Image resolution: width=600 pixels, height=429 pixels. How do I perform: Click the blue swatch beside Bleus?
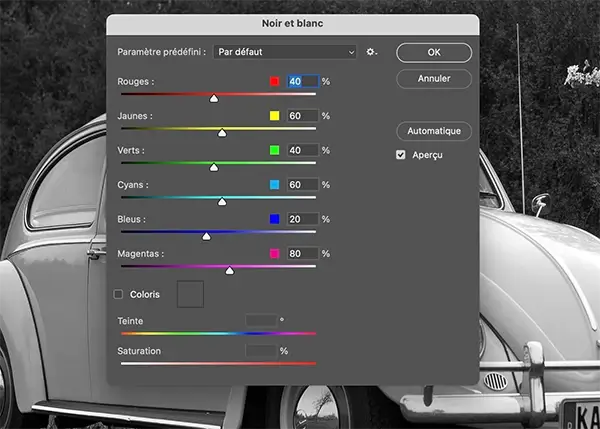pyautogui.click(x=275, y=219)
